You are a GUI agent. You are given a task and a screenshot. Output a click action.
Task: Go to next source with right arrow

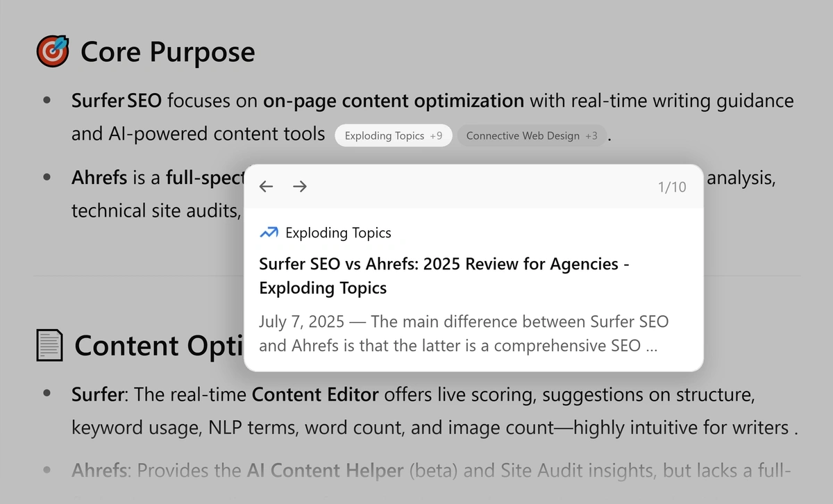coord(300,186)
